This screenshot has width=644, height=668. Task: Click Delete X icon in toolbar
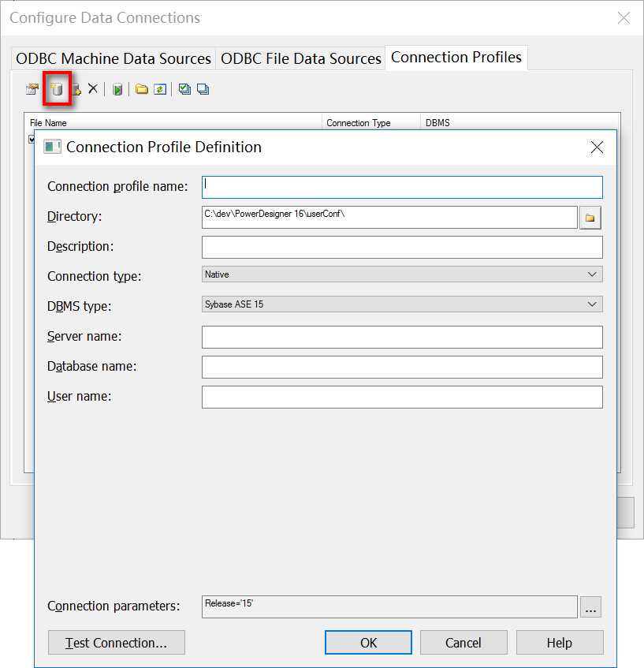[93, 88]
